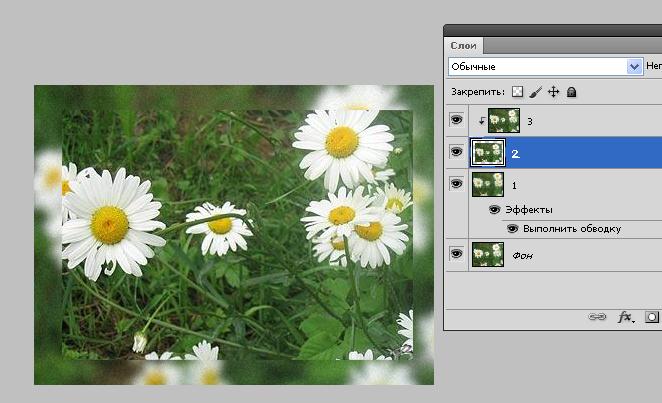
Task: Select the Фон background layer name
Action: [x=522, y=256]
